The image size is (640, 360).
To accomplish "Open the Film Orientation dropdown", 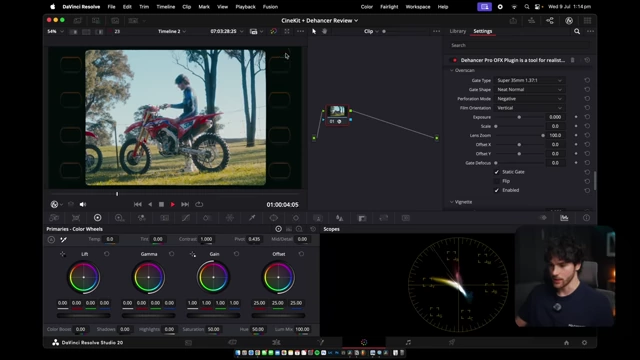I will [529, 108].
